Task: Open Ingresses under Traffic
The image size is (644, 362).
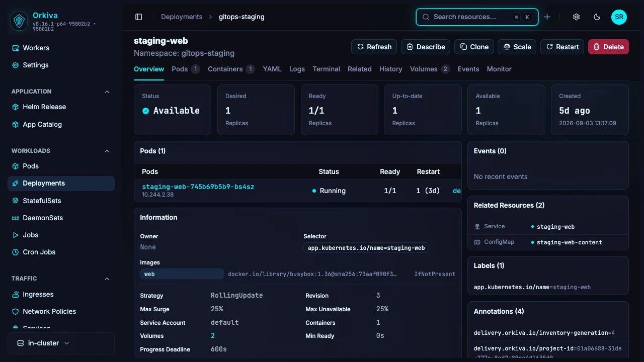Action: tap(61, 294)
